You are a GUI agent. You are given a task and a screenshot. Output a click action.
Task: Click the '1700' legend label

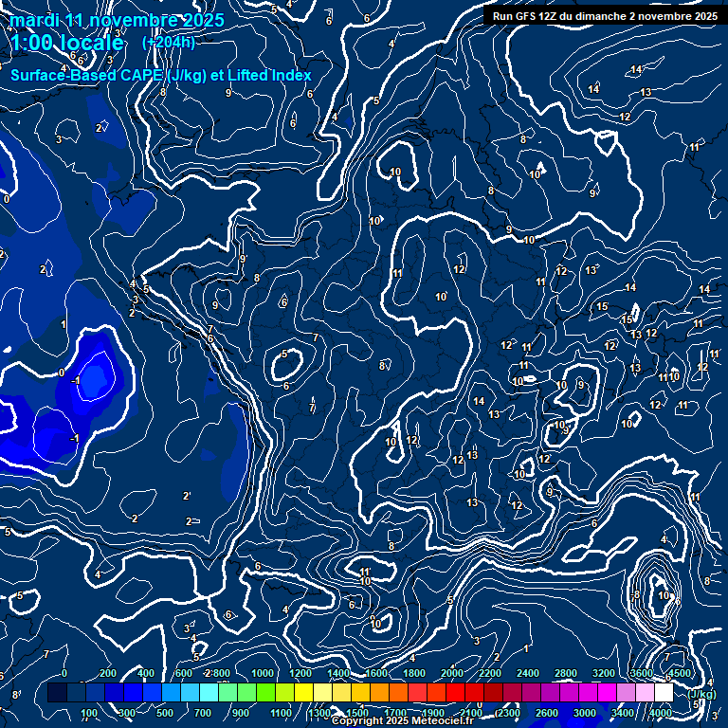395,713
